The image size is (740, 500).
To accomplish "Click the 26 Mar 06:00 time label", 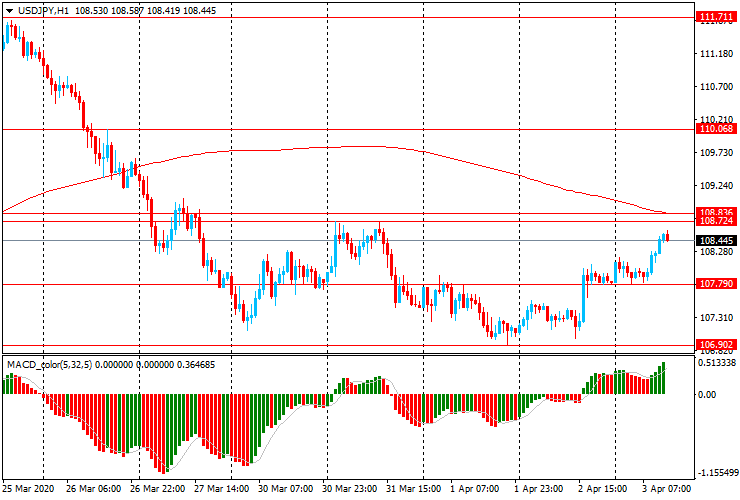I will (x=93, y=489).
